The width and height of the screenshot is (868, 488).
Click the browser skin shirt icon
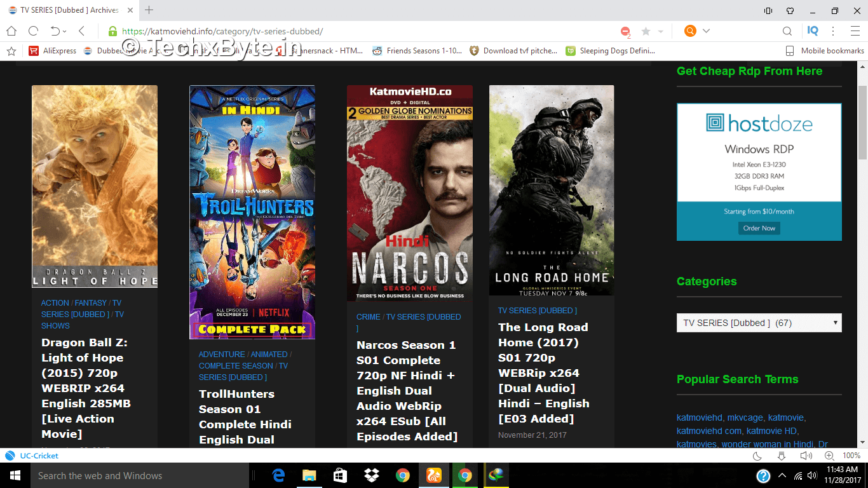click(790, 10)
